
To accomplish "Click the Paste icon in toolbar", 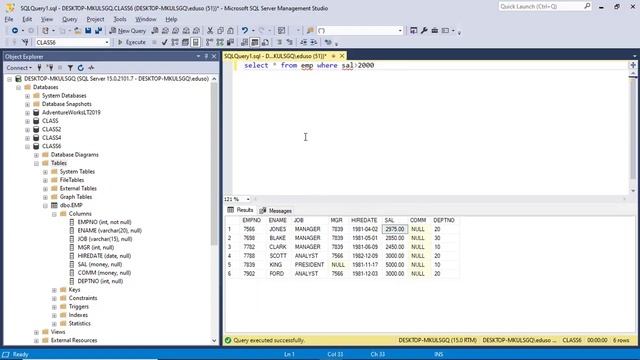I will [231, 31].
